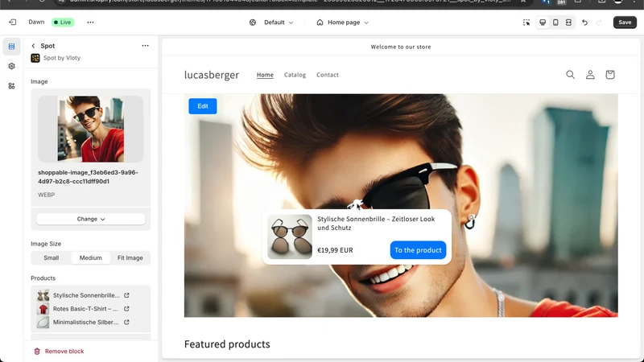Open the shopping cart icon
Image resolution: width=644 pixels, height=362 pixels.
tap(610, 75)
